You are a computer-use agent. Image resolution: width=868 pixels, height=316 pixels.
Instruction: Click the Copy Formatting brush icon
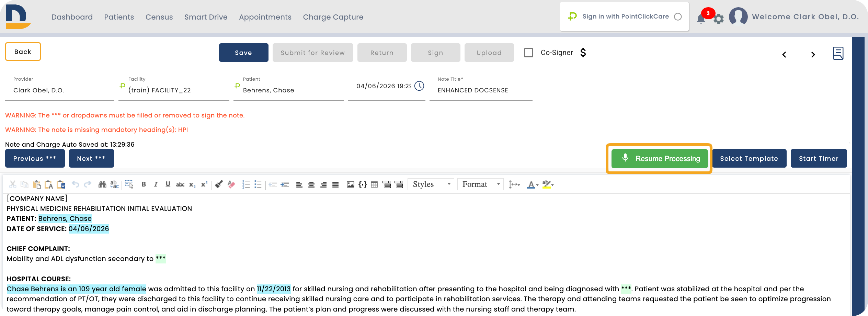coord(219,184)
